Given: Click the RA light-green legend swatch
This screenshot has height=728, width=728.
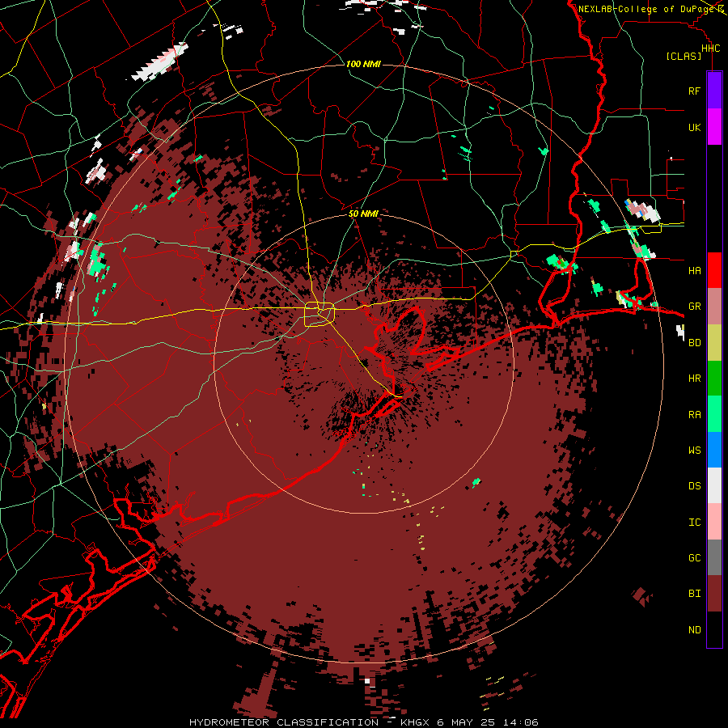Looking at the screenshot, I should click(x=714, y=414).
